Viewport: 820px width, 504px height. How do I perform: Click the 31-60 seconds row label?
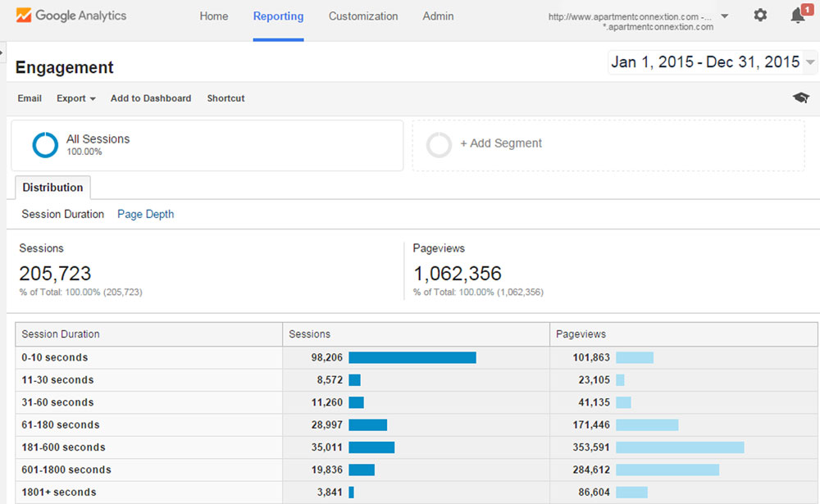(x=57, y=402)
